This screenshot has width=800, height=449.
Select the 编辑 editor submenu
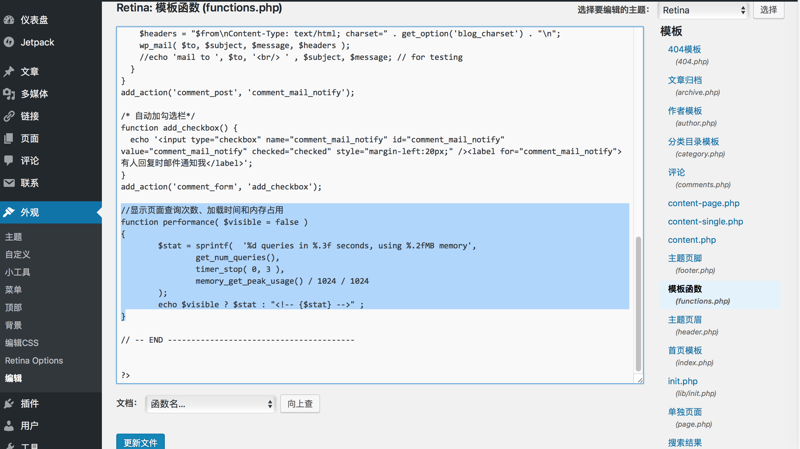(x=14, y=378)
